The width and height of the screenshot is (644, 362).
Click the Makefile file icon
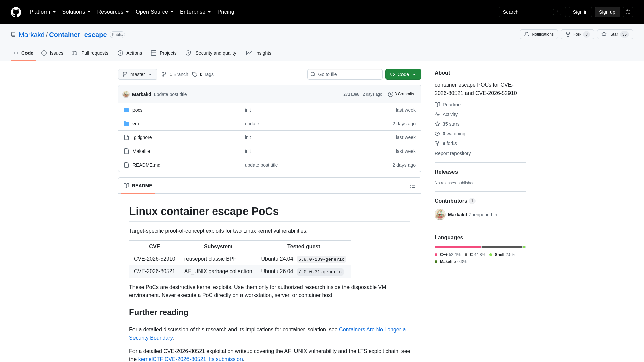click(126, 151)
